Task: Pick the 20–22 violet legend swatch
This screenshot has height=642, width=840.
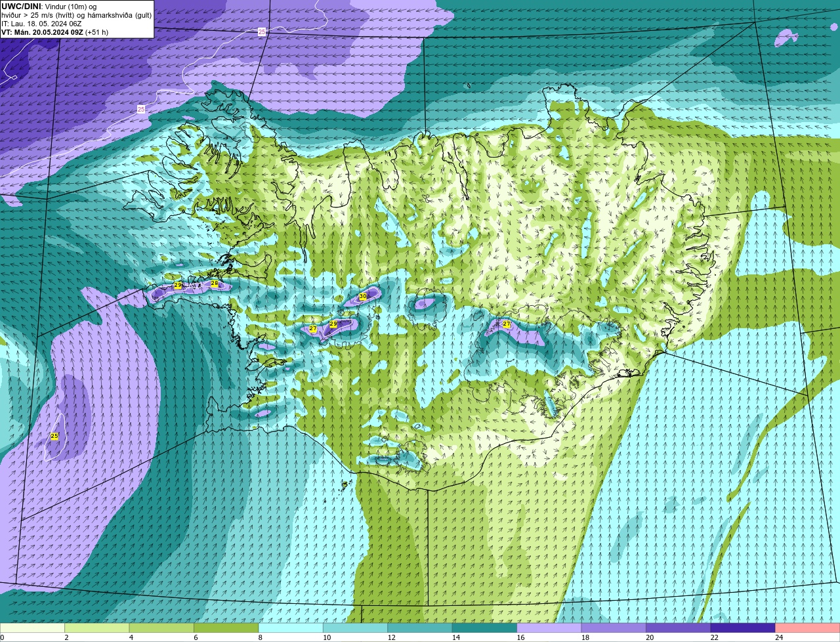Action: tap(679, 628)
